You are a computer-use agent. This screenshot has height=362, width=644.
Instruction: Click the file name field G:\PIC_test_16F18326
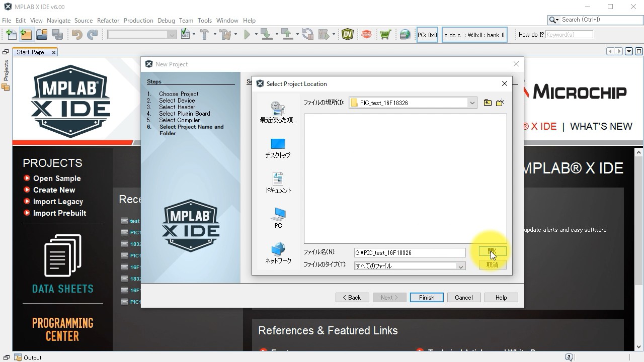(410, 252)
